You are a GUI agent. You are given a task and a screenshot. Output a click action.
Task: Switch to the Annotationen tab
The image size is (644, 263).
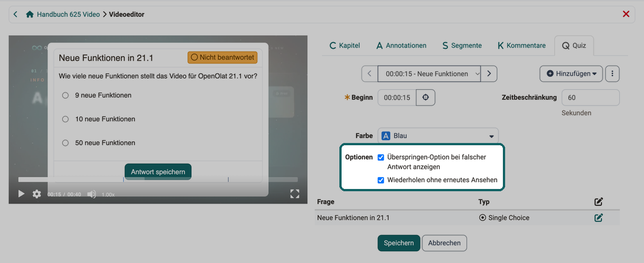402,45
